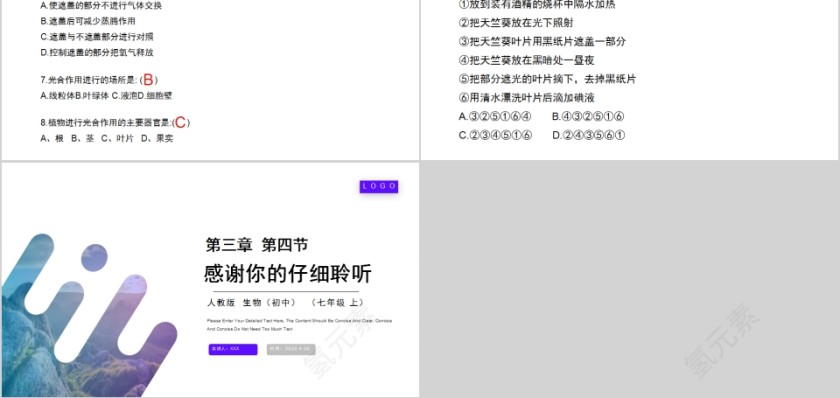The image size is (840, 398).
Task: Select answer option D.②④③⑤⑥①
Action: point(589,136)
